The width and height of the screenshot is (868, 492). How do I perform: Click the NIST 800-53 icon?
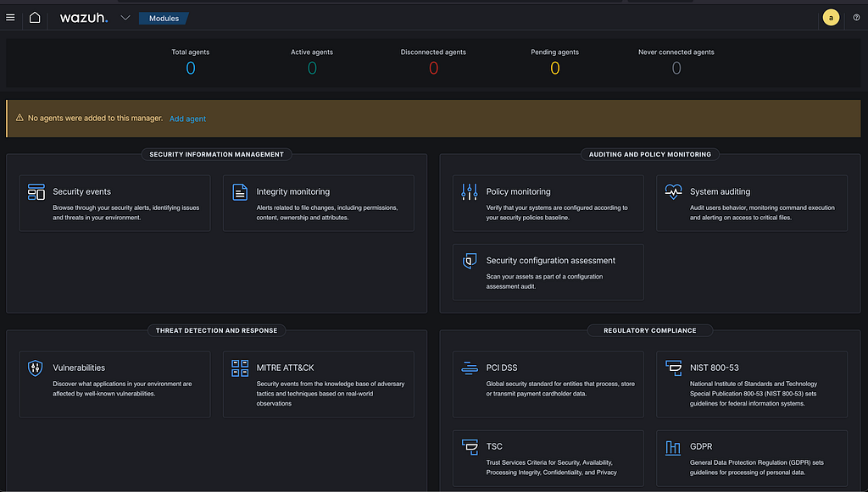click(673, 368)
